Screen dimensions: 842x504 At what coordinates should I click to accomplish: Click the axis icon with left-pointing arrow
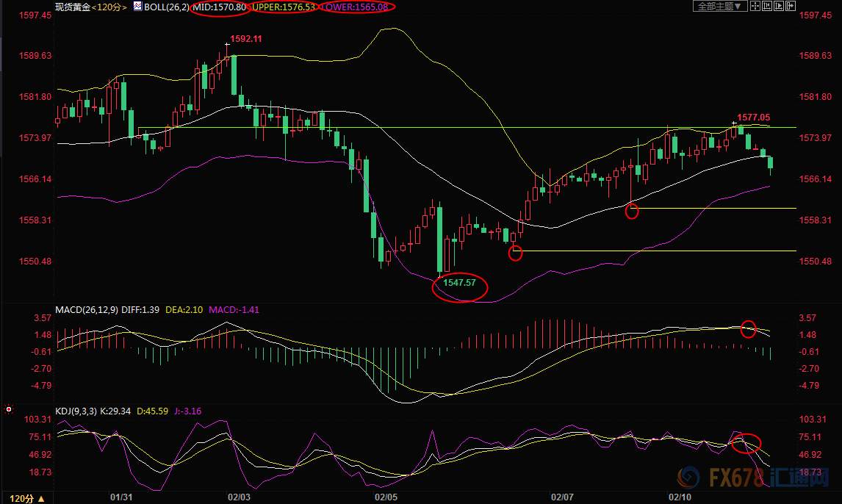767,6
